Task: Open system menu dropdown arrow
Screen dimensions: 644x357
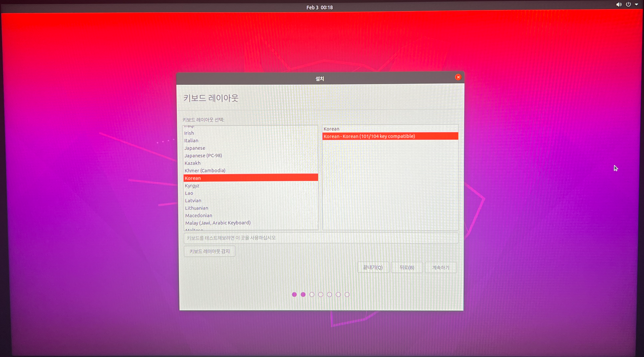Action: 636,4
